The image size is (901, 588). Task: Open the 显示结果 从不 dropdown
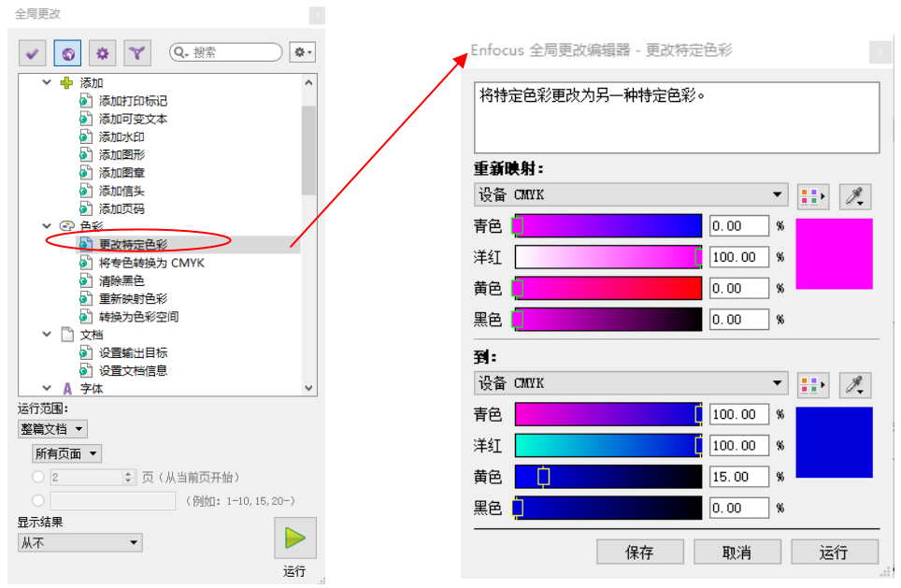point(79,542)
